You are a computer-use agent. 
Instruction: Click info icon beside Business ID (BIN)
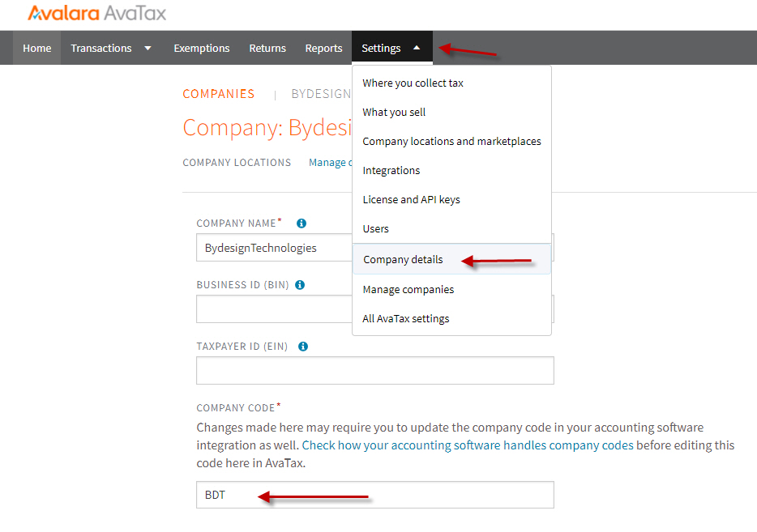click(x=300, y=285)
